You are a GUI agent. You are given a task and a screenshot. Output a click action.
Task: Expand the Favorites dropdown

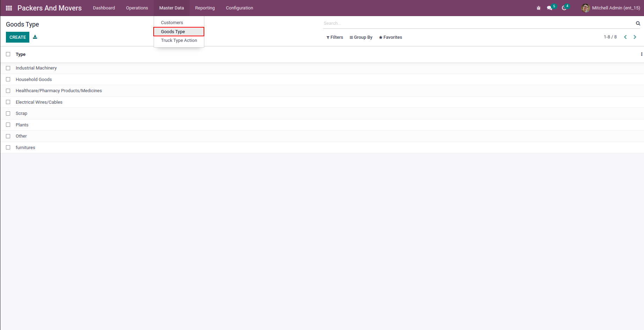pos(390,37)
